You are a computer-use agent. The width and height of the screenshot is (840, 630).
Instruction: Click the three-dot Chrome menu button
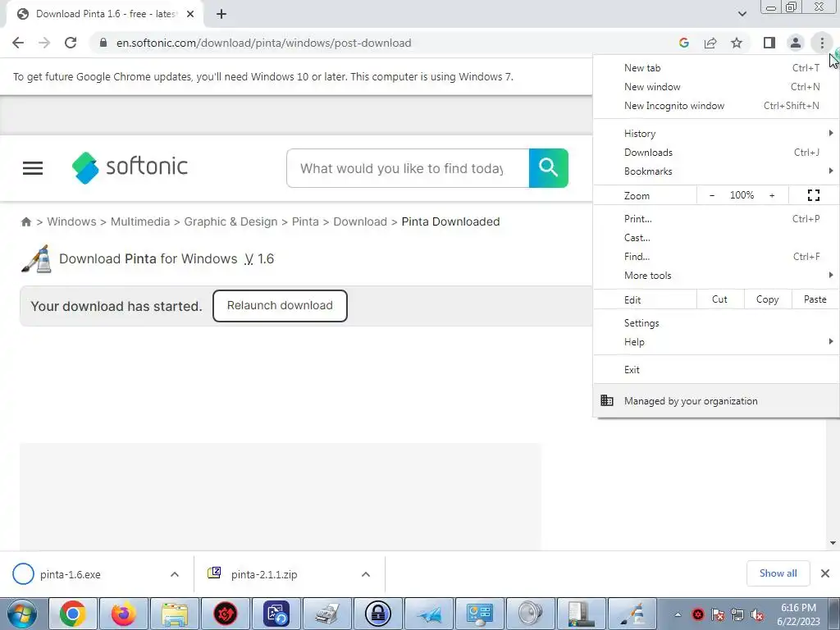click(x=822, y=43)
